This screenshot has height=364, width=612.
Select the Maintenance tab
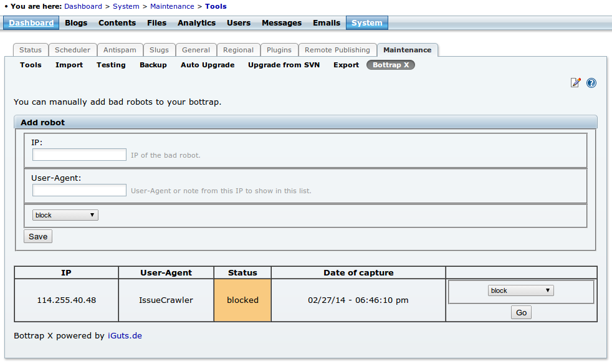[408, 50]
